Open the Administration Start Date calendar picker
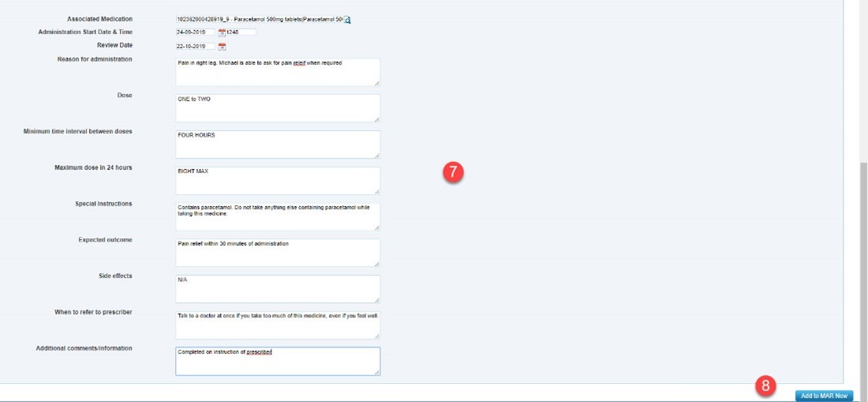 pos(222,32)
